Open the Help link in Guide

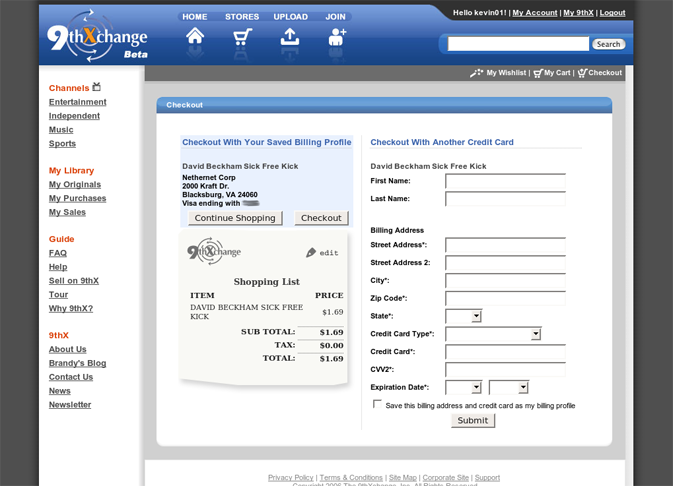(58, 267)
